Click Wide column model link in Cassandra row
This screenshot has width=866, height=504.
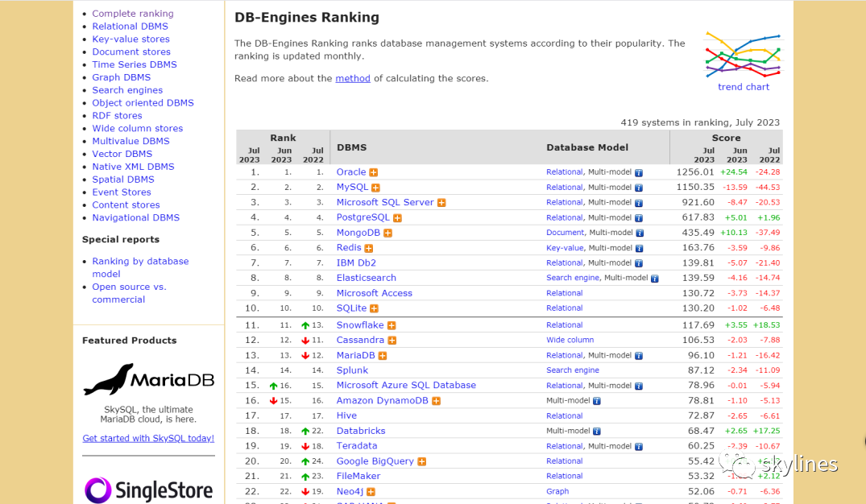(570, 340)
